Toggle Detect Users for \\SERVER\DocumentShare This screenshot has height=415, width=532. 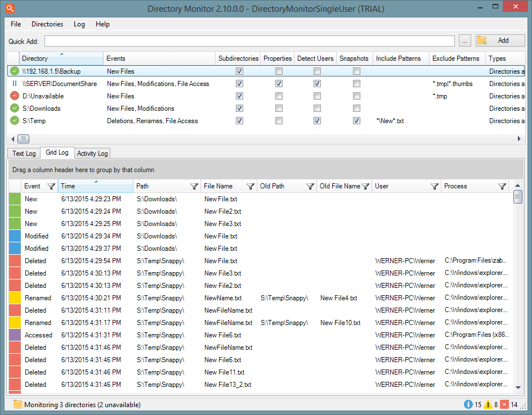(318, 83)
